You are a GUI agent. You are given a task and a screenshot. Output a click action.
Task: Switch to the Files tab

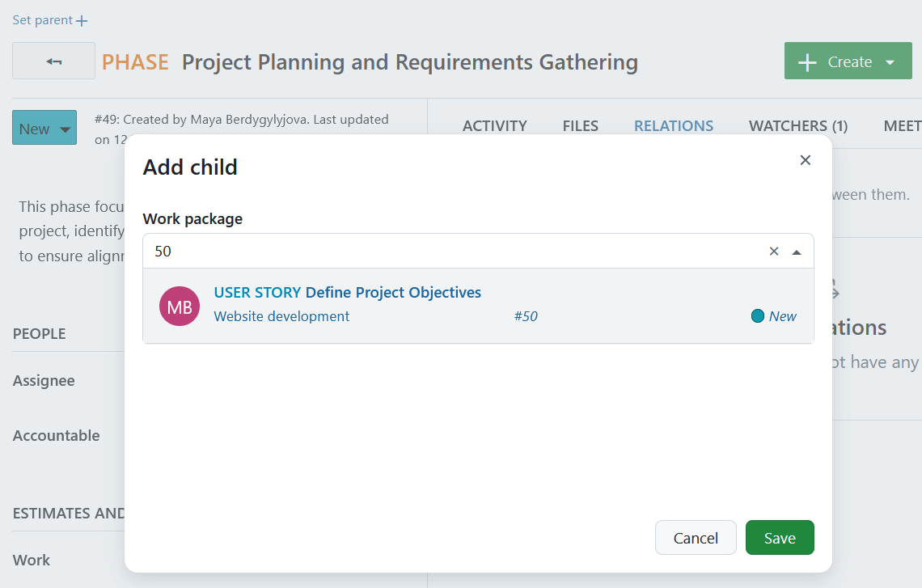coord(580,125)
